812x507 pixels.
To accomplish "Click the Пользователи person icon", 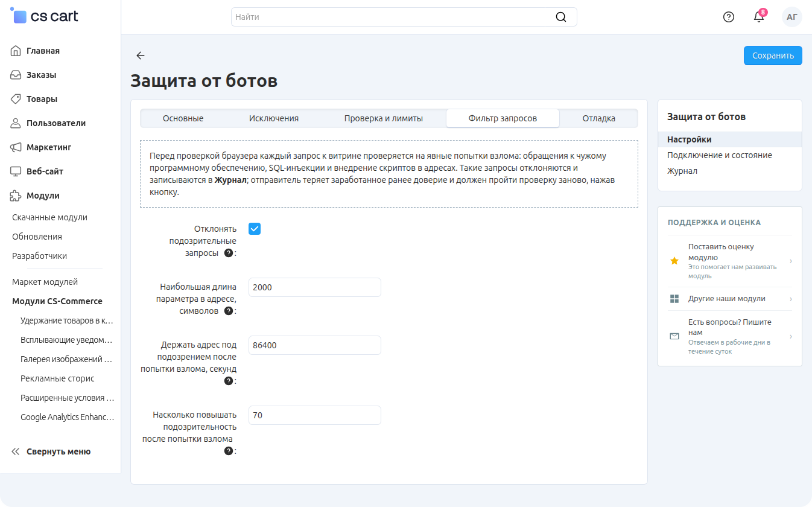I will [x=16, y=123].
